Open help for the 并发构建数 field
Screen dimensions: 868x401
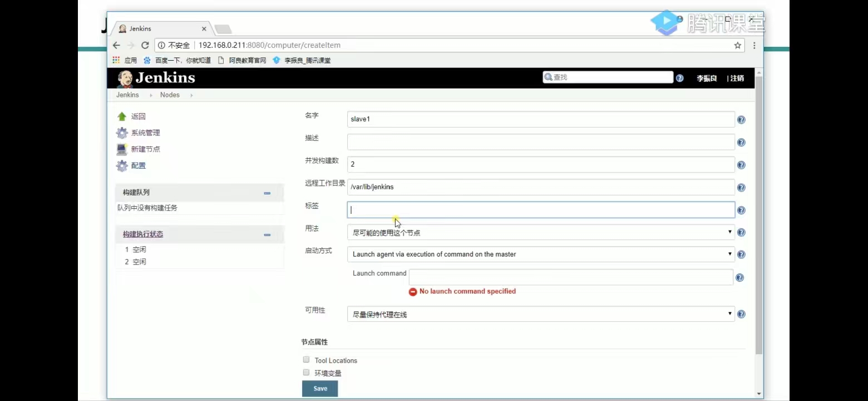tap(741, 165)
